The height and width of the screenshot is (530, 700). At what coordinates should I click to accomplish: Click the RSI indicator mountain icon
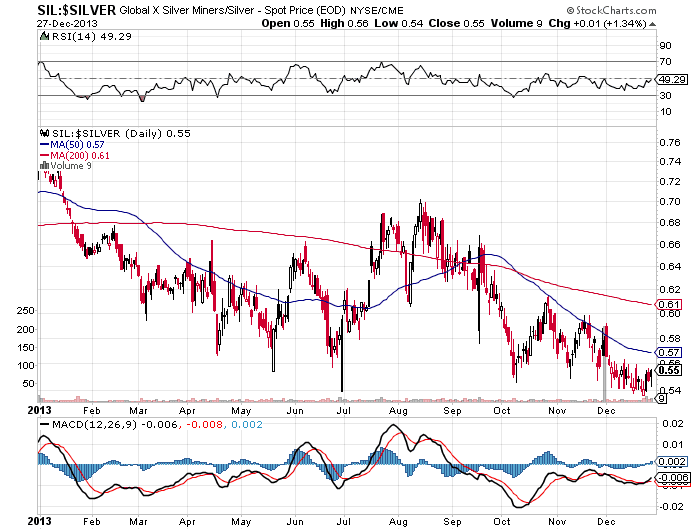[44, 36]
